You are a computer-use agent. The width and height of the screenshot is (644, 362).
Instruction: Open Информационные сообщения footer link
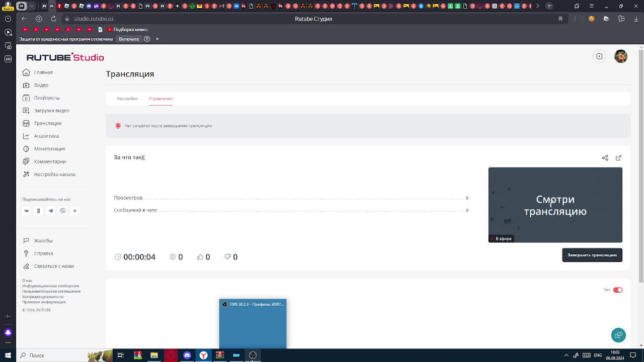coord(50,286)
